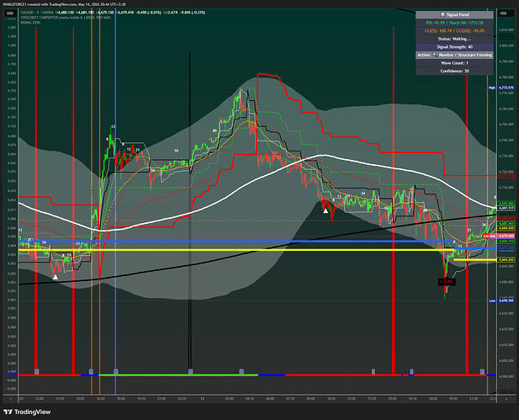519x420 pixels.
Task: Click the Signal Panel header icon
Action: pyautogui.click(x=442, y=15)
